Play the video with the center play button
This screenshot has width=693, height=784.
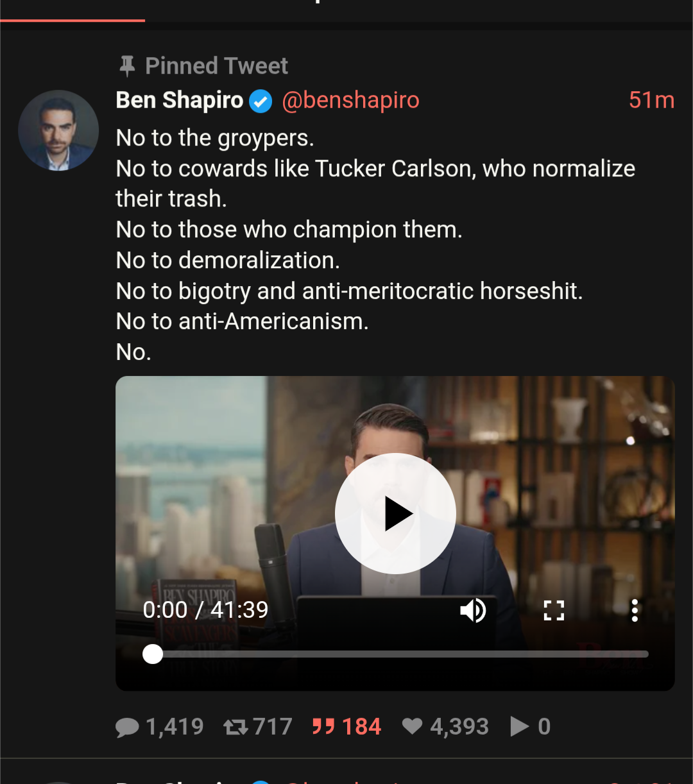(395, 514)
